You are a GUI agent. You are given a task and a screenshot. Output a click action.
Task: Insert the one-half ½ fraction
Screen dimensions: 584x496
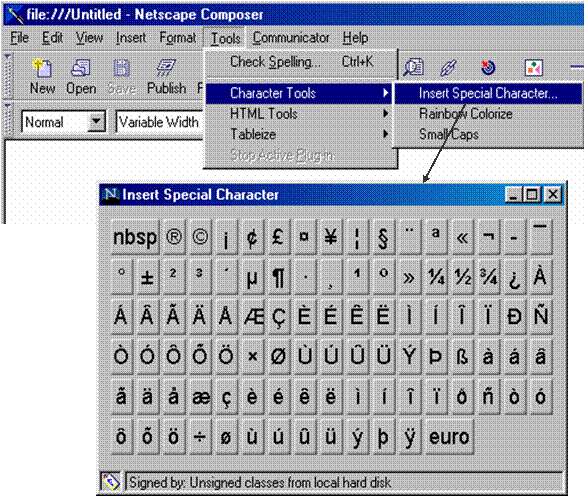(x=462, y=277)
